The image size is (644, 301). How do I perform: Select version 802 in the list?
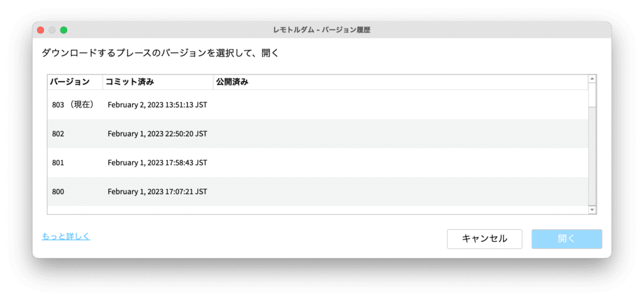click(58, 134)
